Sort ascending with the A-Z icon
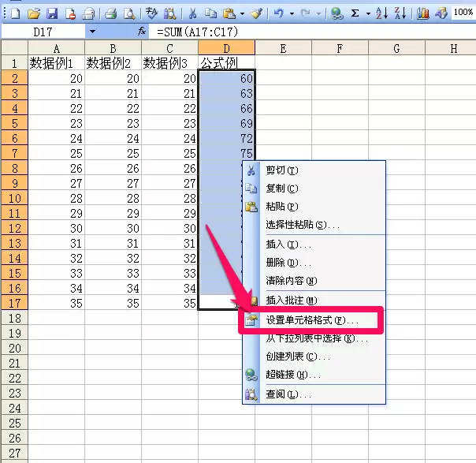This screenshot has height=463, width=476. point(381,13)
